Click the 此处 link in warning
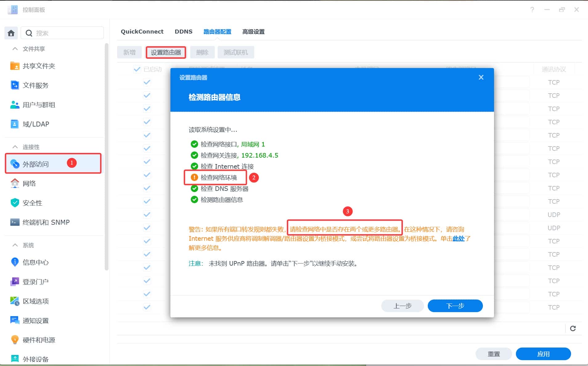Viewport: 588px width, 366px height. (x=458, y=239)
